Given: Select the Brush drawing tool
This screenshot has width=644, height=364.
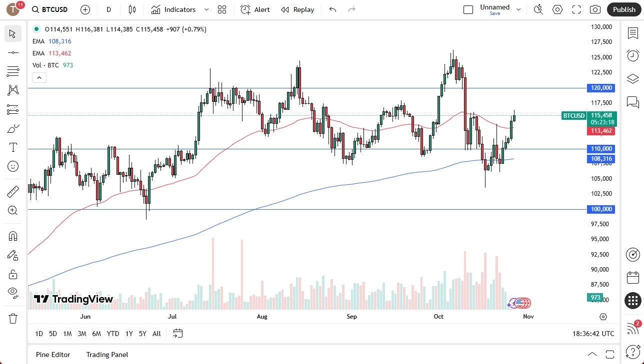Looking at the screenshot, I should coord(12,128).
